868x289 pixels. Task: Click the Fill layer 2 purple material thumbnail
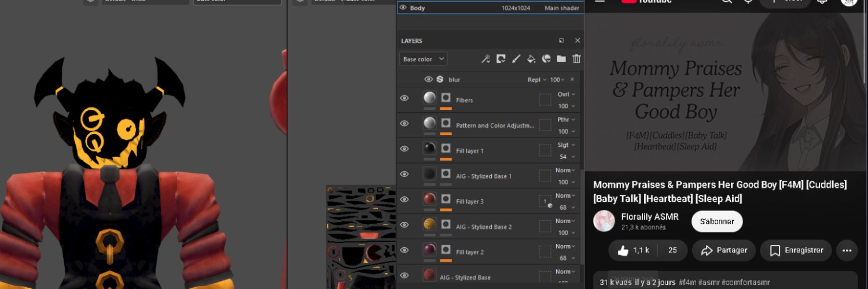(429, 250)
